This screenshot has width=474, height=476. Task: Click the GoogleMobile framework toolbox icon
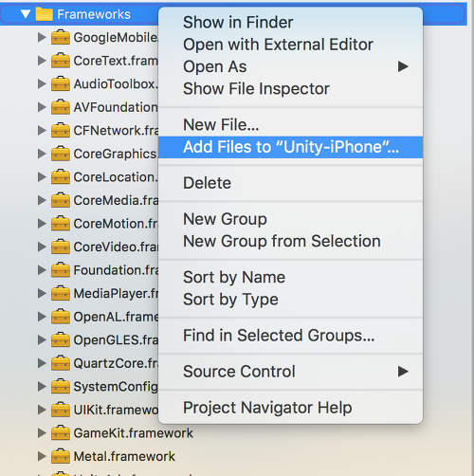tap(61, 37)
